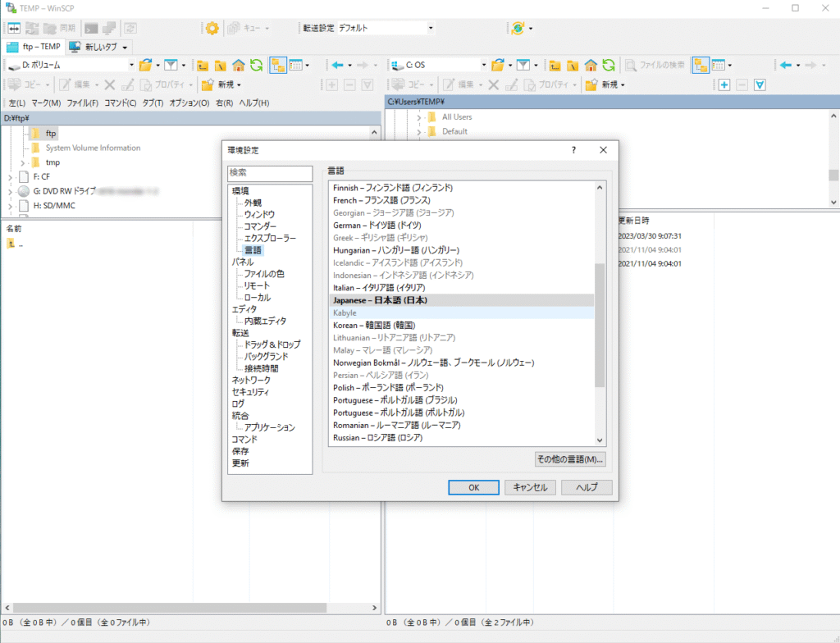Expand the tmp folder in left tree
The image size is (840, 643).
click(x=22, y=163)
